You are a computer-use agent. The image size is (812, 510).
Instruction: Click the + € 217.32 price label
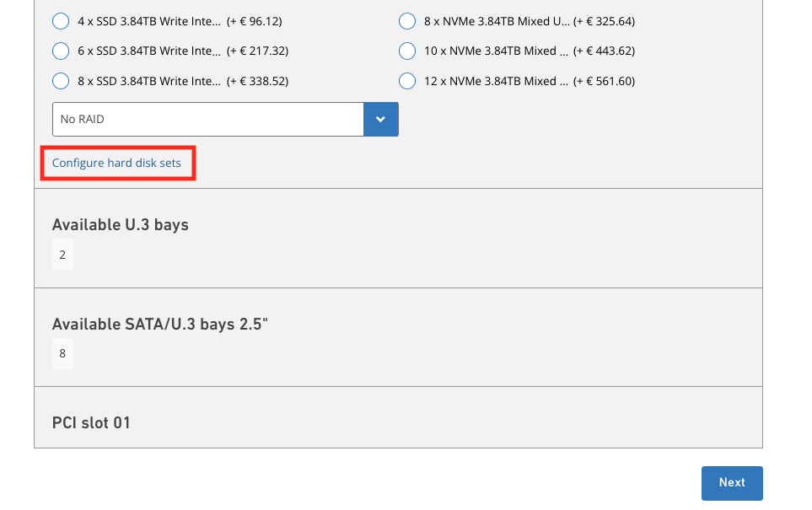coord(257,51)
